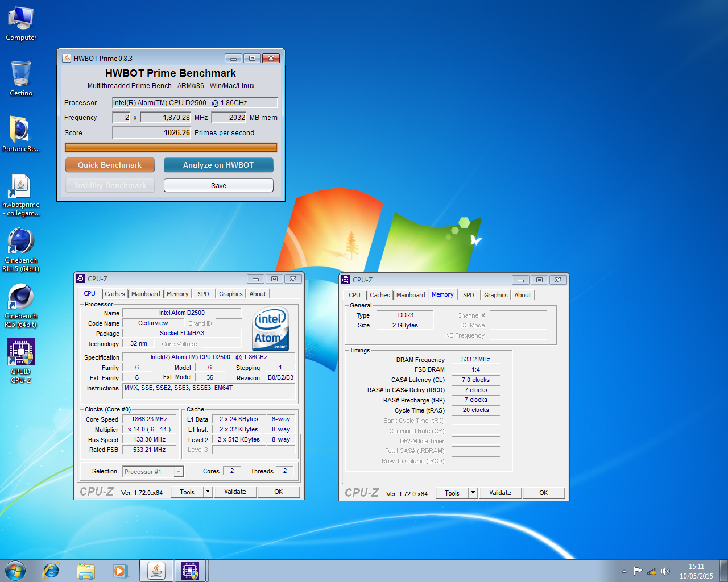Click the HWBOT Prime progress bar
The image size is (728, 582).
click(171, 148)
